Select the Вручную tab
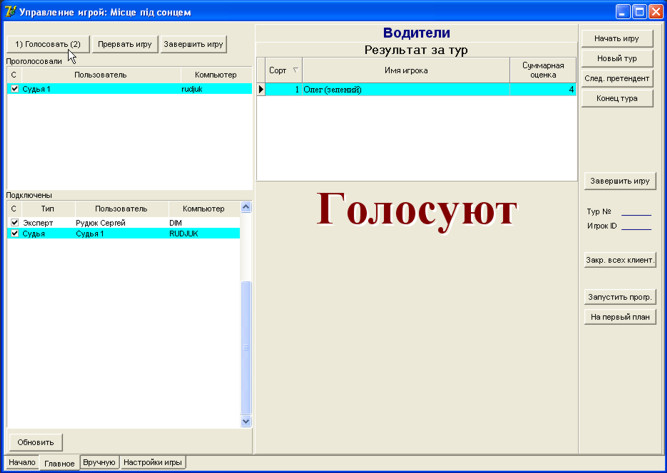The width and height of the screenshot is (667, 473). [x=99, y=463]
